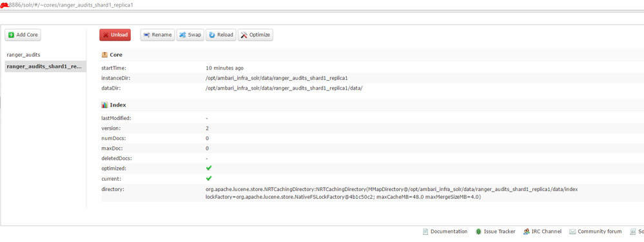Click the green checkmark next to optimized
This screenshot has height=242, width=644.
(209, 168)
